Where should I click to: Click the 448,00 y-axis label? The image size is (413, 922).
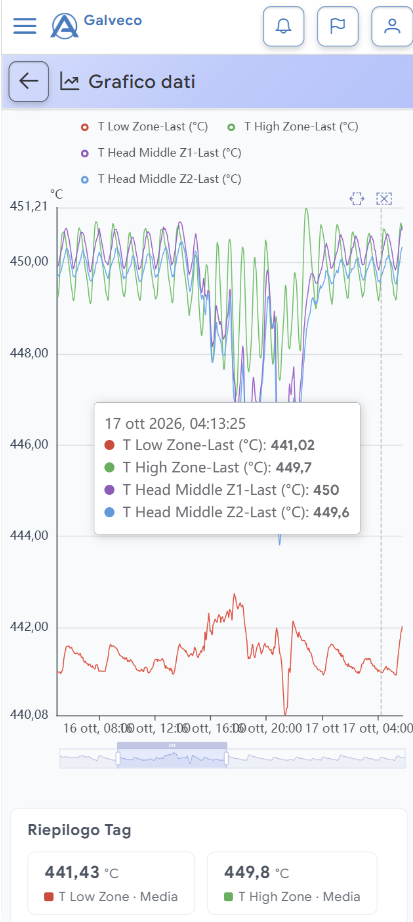[29, 354]
